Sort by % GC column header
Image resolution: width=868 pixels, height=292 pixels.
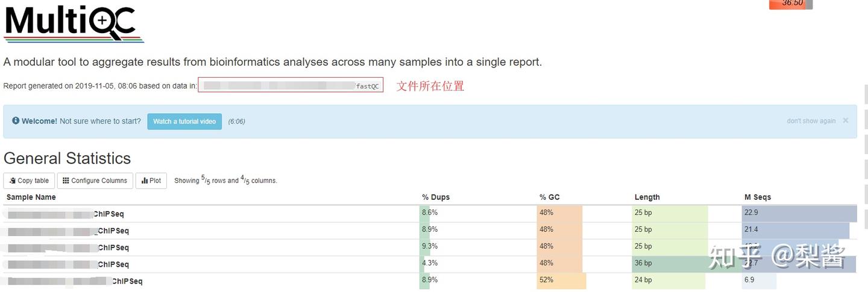pyautogui.click(x=550, y=197)
